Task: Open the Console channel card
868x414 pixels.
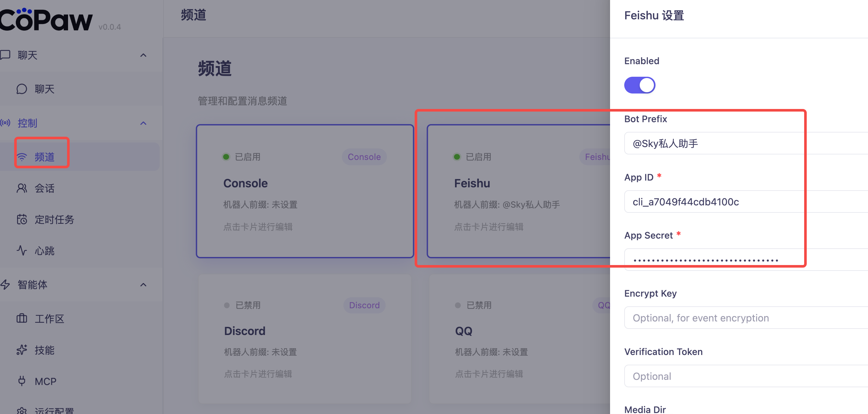Action: coord(305,191)
